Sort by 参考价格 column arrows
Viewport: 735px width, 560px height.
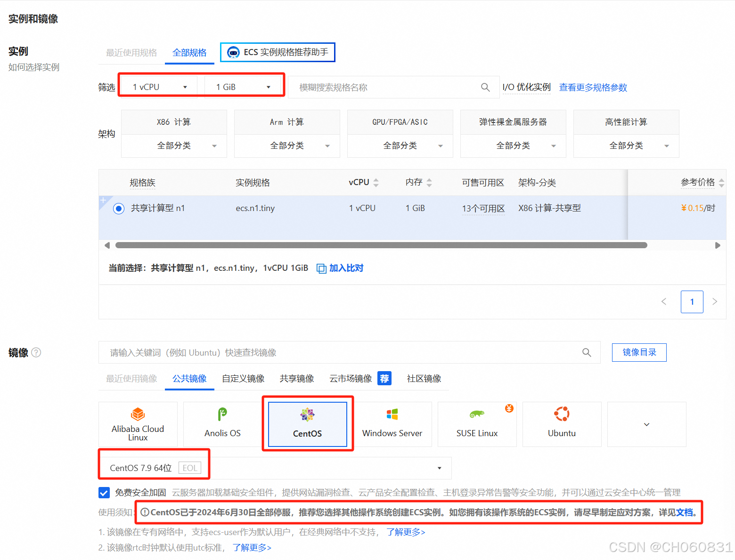pos(721,183)
